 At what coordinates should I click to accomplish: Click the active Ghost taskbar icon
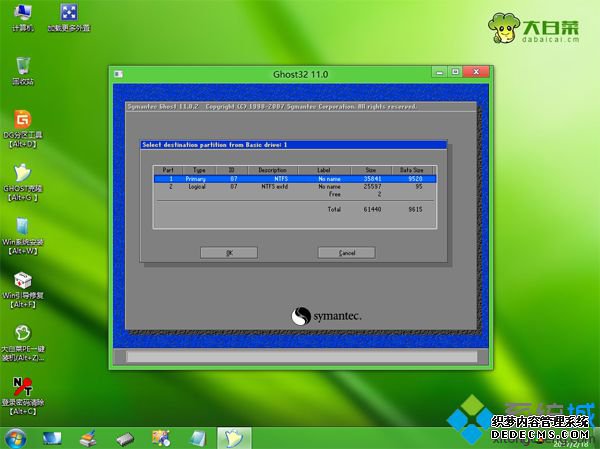click(x=234, y=438)
